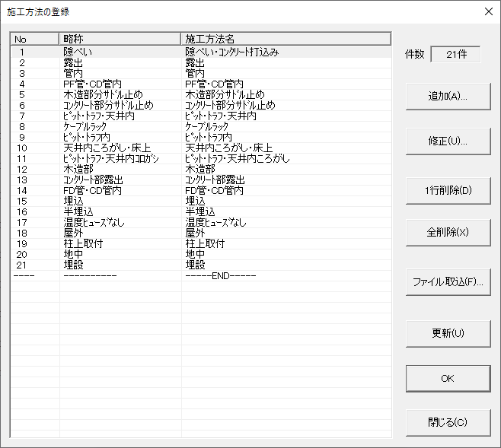
Task: Open ファイル取込(F)... file import
Action: click(x=448, y=281)
